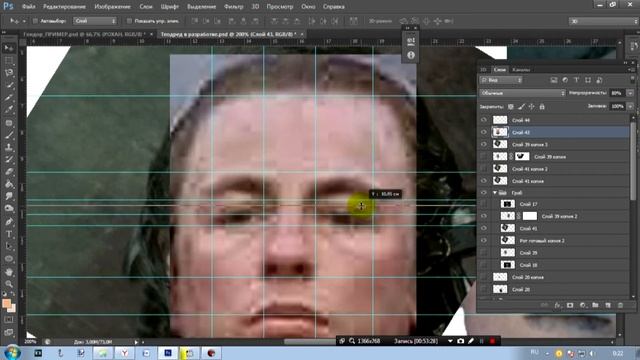Open the Windows Start button
The height and width of the screenshot is (360, 640).
[x=12, y=353]
